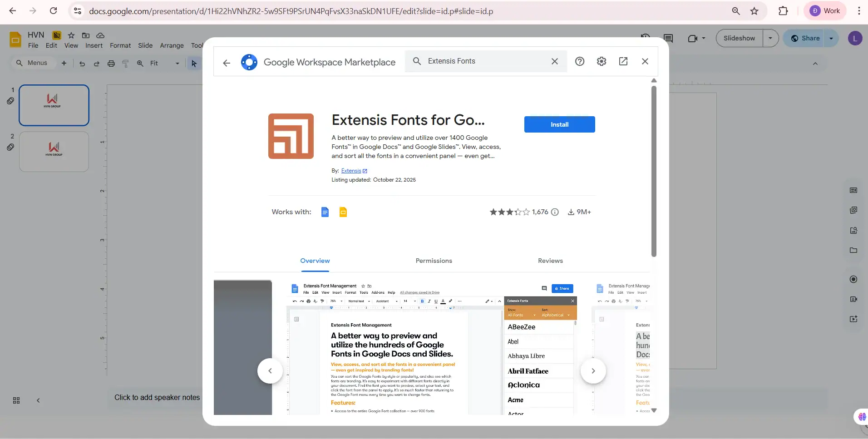Open the Insert menu
Screen dimensions: 868x439
point(94,46)
